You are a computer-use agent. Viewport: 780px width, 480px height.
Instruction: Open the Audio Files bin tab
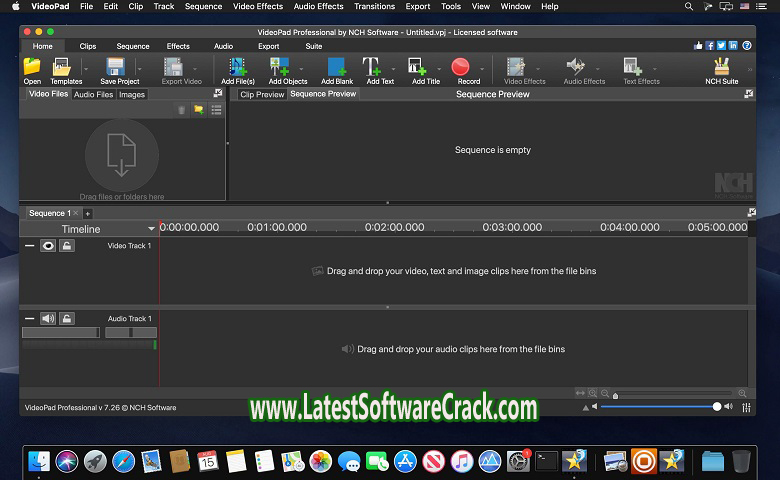(x=94, y=95)
